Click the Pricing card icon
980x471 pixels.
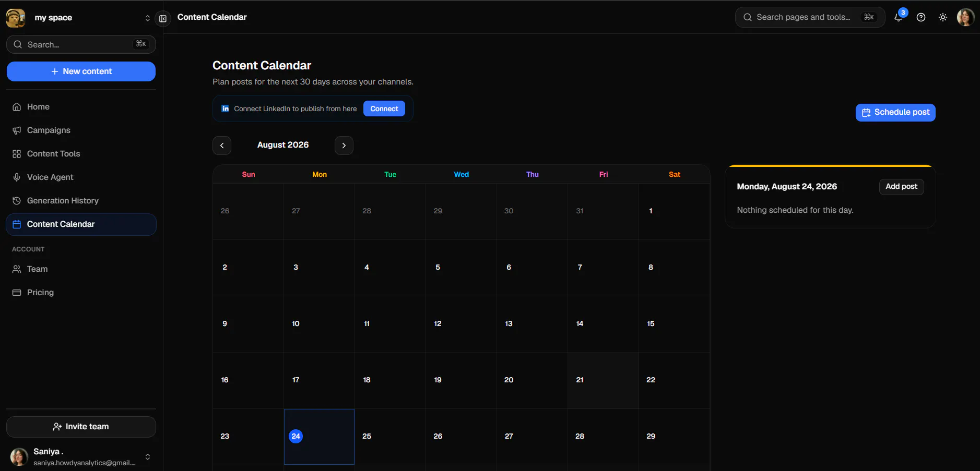tap(17, 293)
